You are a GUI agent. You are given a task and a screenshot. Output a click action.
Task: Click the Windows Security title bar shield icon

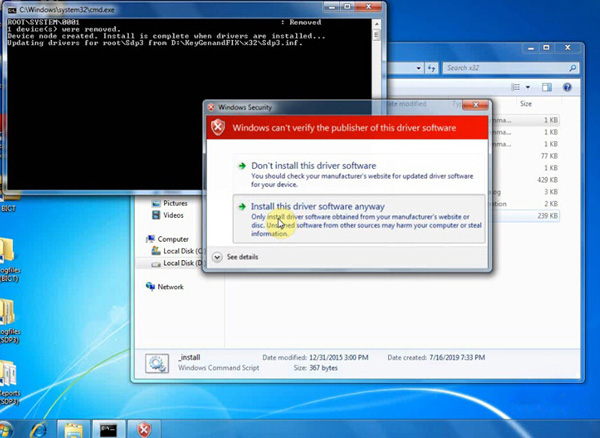211,107
